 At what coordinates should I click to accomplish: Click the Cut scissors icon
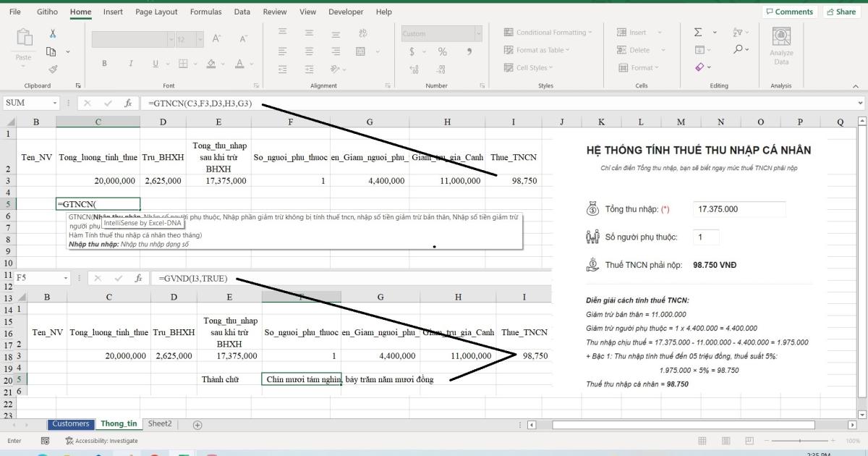[53, 33]
